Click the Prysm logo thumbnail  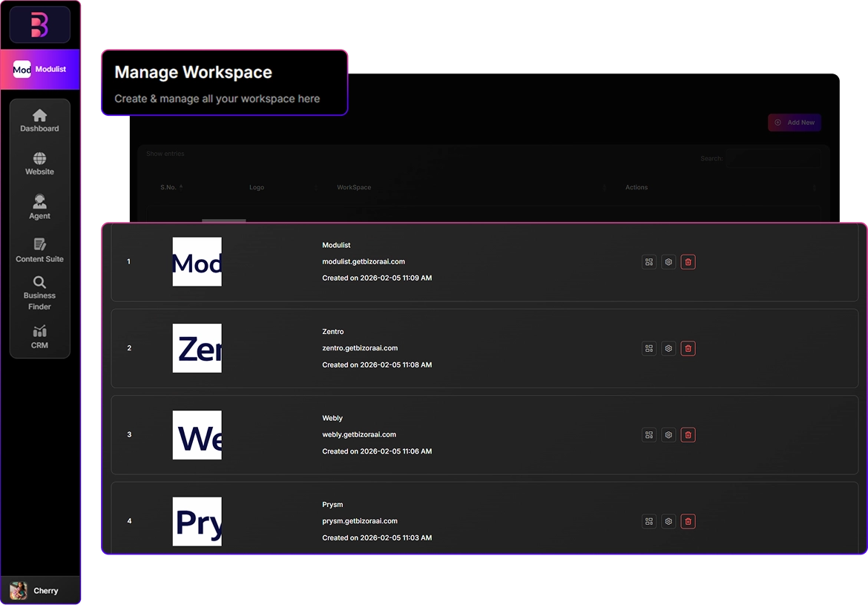(x=197, y=521)
